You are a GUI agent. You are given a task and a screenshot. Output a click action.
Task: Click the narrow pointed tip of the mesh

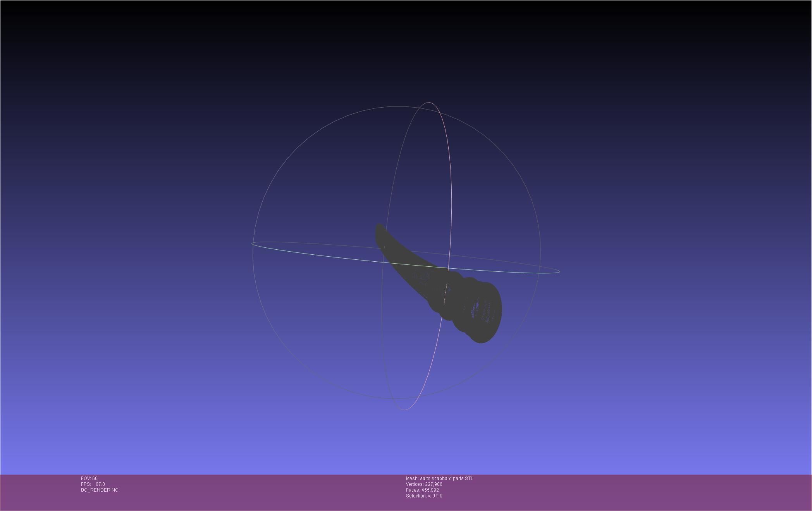[379, 230]
